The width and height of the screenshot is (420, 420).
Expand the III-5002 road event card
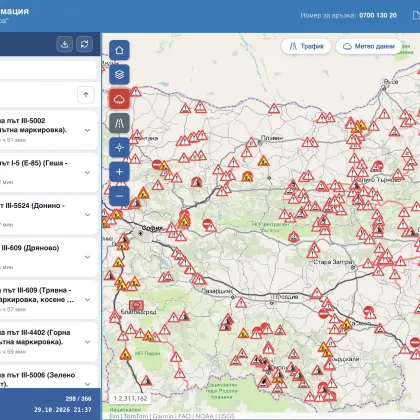point(88,130)
